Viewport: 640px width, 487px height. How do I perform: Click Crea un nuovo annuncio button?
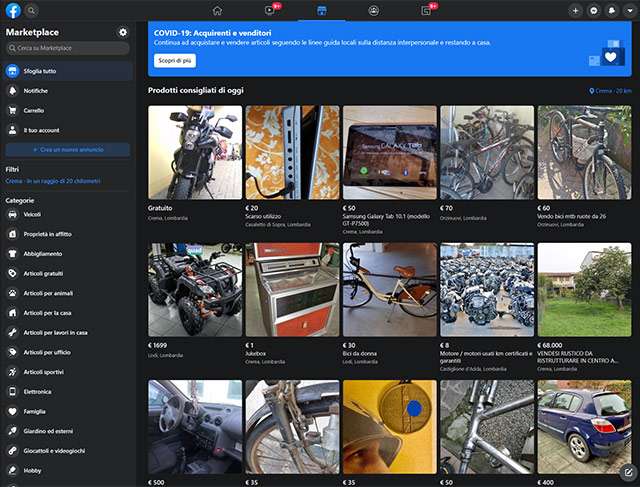tap(67, 149)
